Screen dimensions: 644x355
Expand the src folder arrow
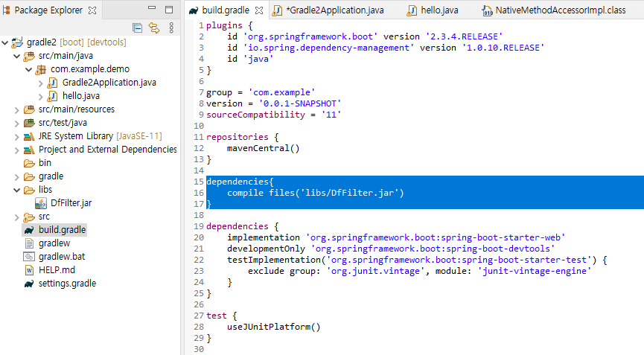coord(17,217)
